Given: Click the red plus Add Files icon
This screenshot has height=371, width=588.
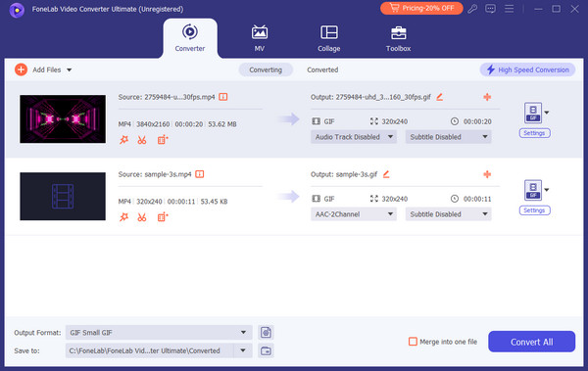Looking at the screenshot, I should (21, 70).
